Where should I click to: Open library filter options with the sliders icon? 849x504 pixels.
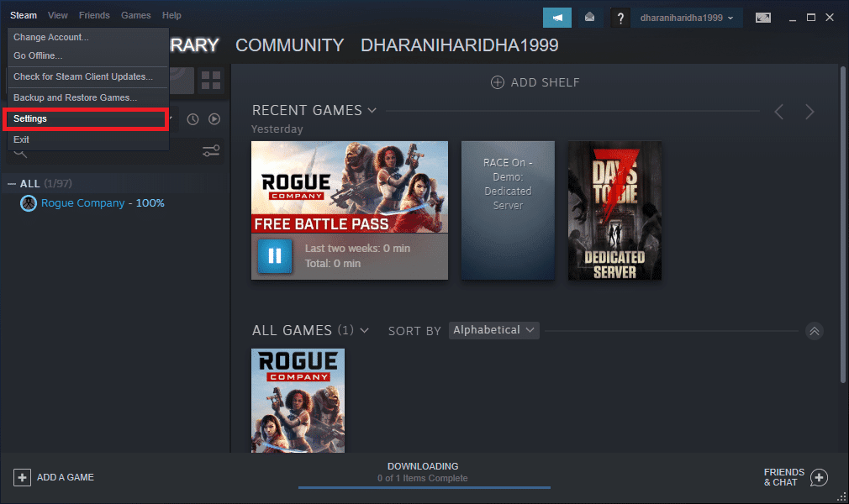(x=210, y=150)
